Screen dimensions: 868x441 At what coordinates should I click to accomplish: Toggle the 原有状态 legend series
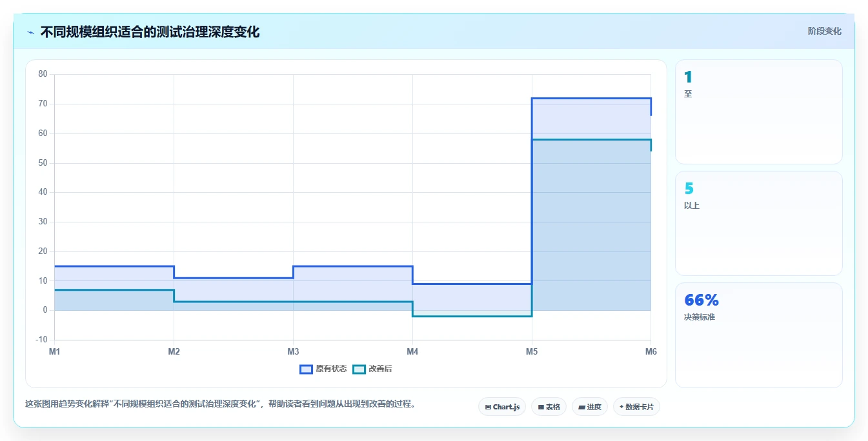pos(323,369)
